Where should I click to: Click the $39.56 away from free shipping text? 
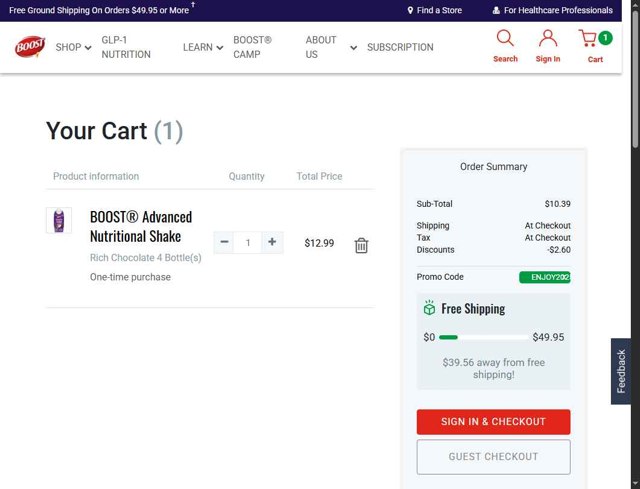click(493, 368)
